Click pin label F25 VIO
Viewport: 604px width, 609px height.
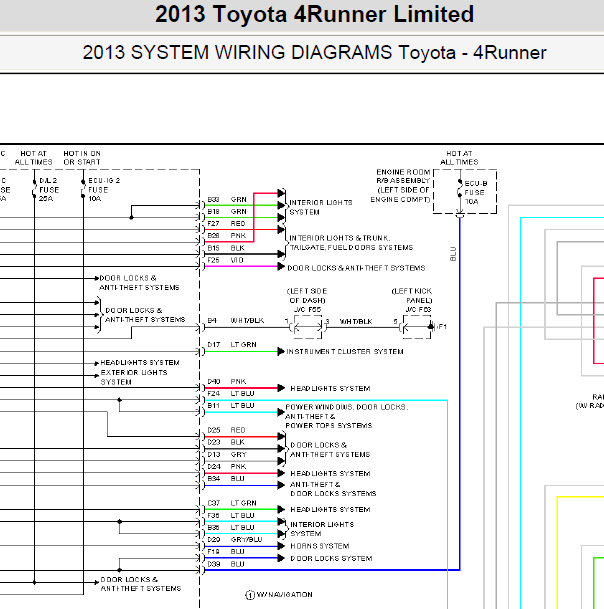(225, 260)
